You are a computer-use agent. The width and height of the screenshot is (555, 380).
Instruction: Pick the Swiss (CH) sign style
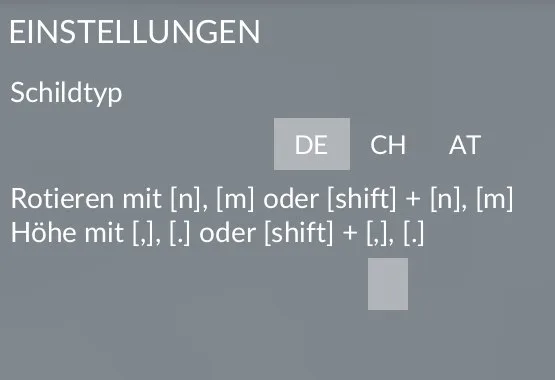tap(388, 144)
